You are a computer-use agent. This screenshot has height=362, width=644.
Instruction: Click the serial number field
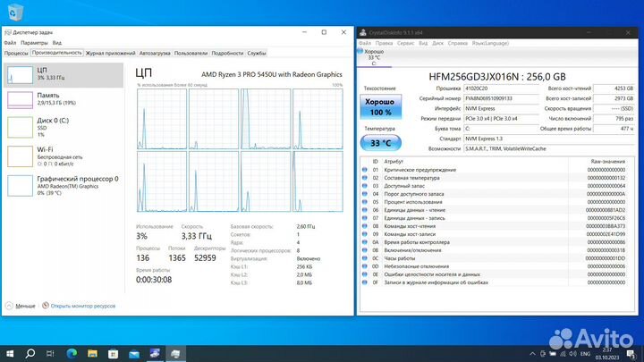(501, 98)
